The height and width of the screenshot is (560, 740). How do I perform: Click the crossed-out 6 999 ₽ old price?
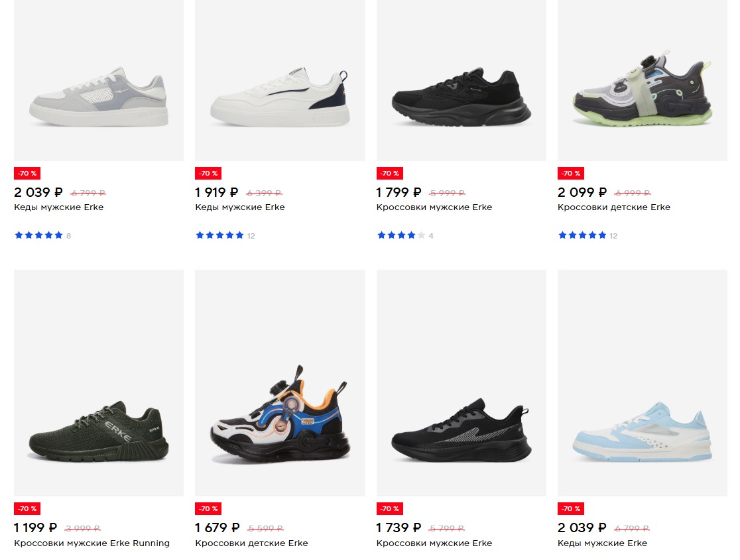[632, 193]
